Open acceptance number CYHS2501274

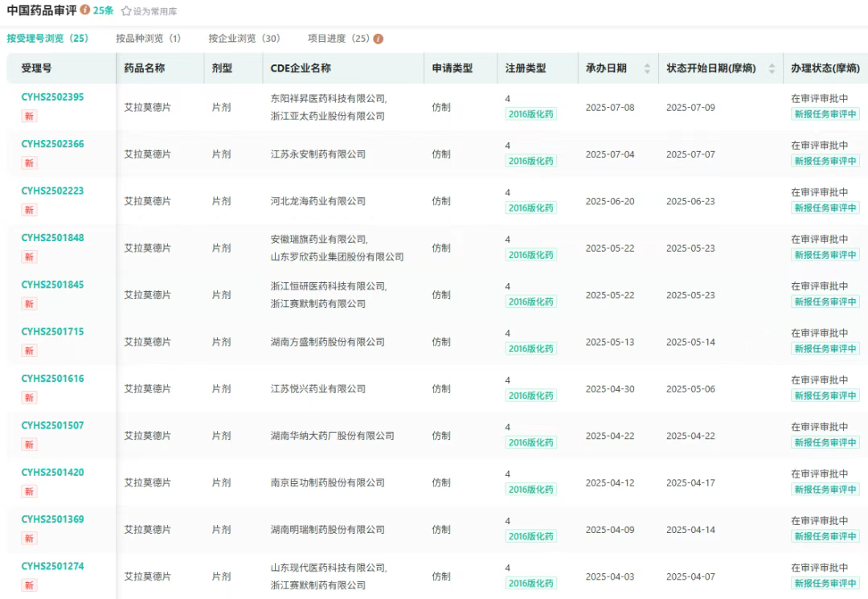(x=52, y=566)
